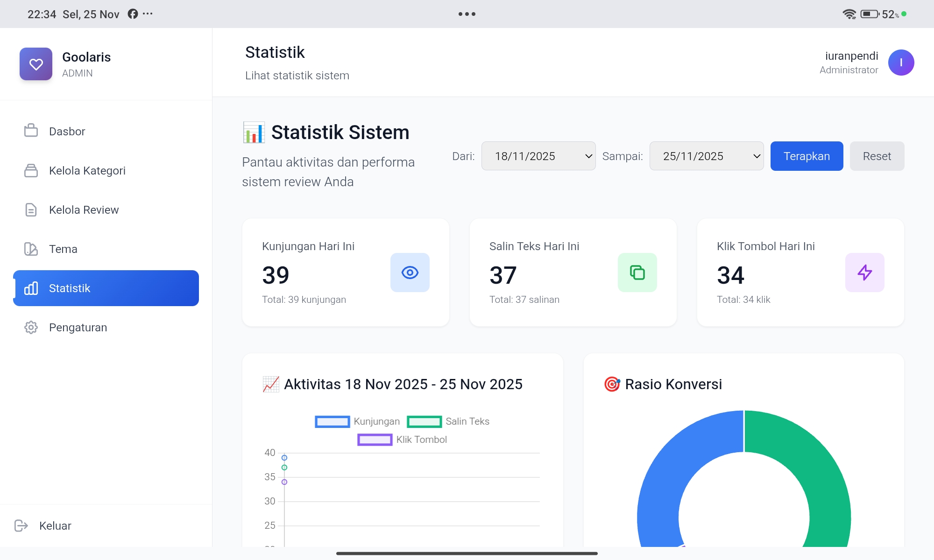The image size is (934, 560).
Task: Open the Sampai date dropdown
Action: (x=706, y=156)
